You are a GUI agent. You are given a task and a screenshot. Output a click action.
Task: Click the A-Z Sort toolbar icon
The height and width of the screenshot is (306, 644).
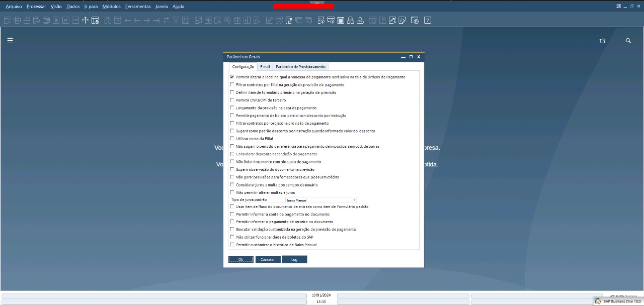tap(186, 20)
